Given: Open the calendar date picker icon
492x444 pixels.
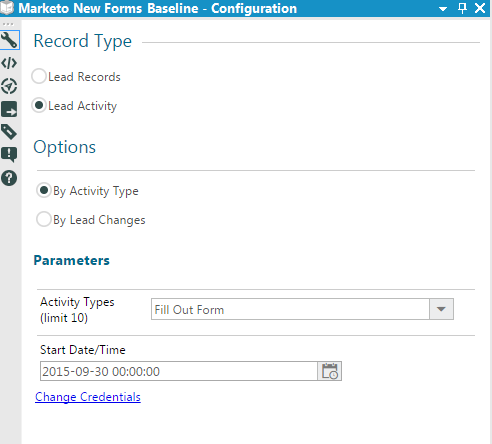Looking at the screenshot, I should tap(330, 371).
